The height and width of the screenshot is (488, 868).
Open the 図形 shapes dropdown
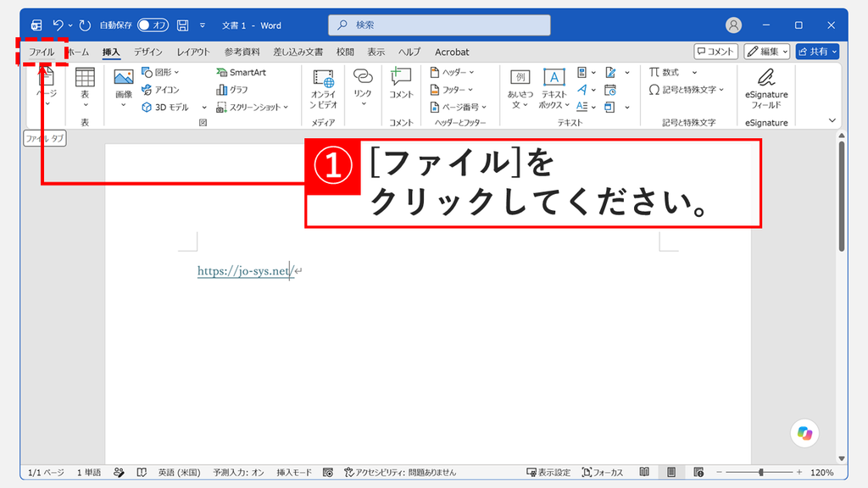(x=160, y=72)
